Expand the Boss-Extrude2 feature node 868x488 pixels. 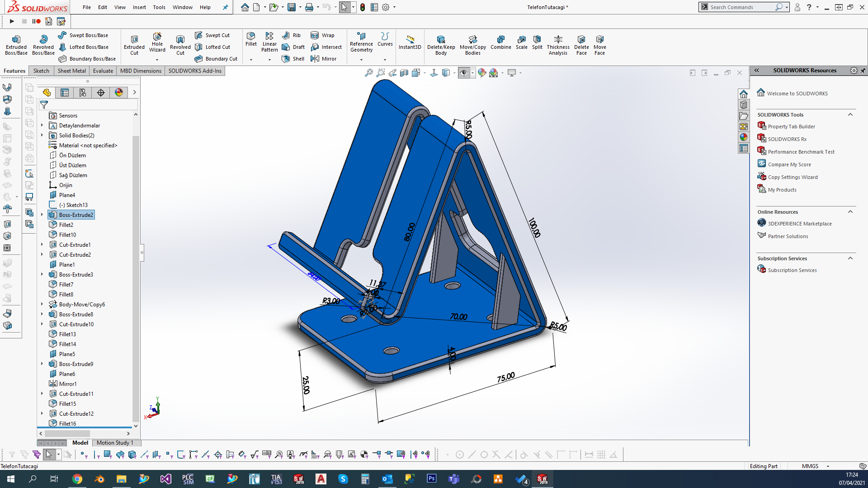point(42,215)
